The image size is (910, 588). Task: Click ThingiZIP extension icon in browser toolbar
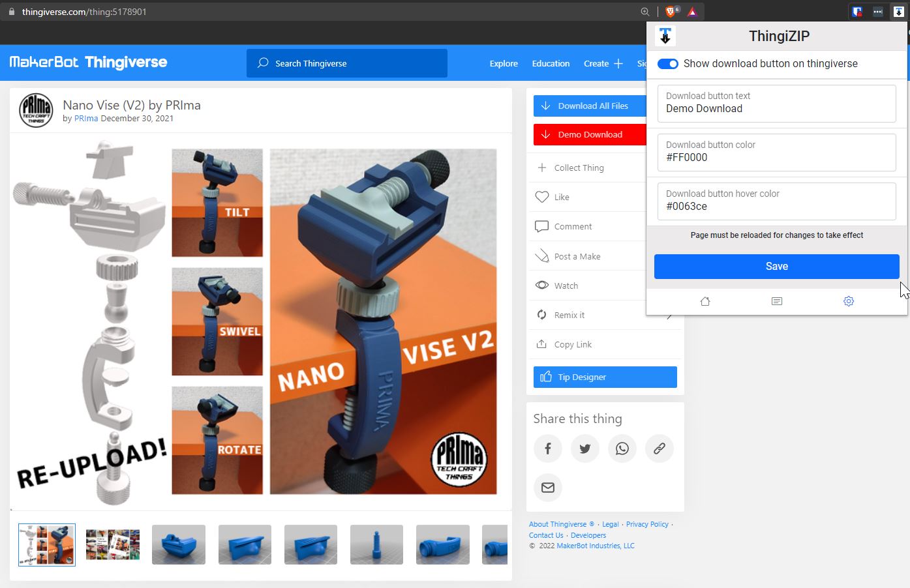[898, 12]
